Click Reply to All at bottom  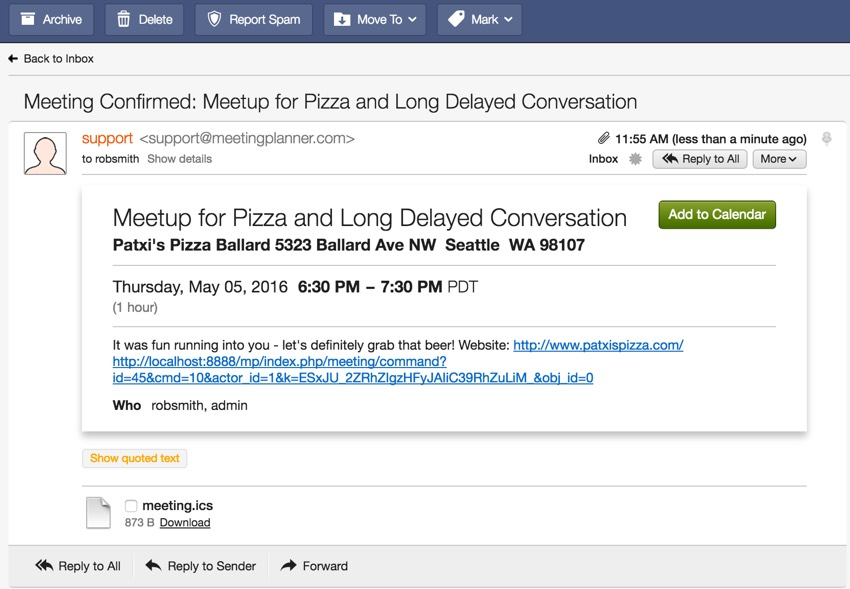(x=78, y=566)
